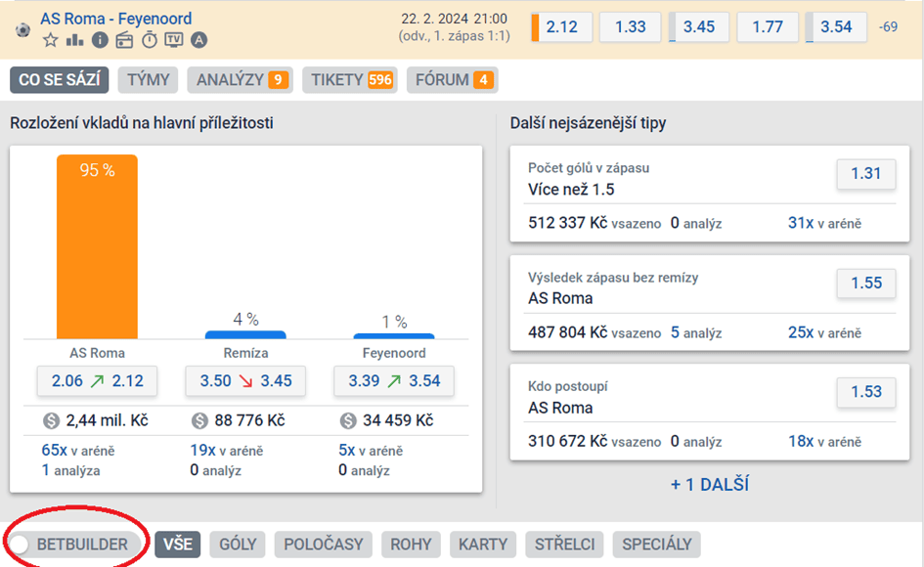This screenshot has width=924, height=567.
Task: Select header odds 1.77
Action: (x=768, y=27)
